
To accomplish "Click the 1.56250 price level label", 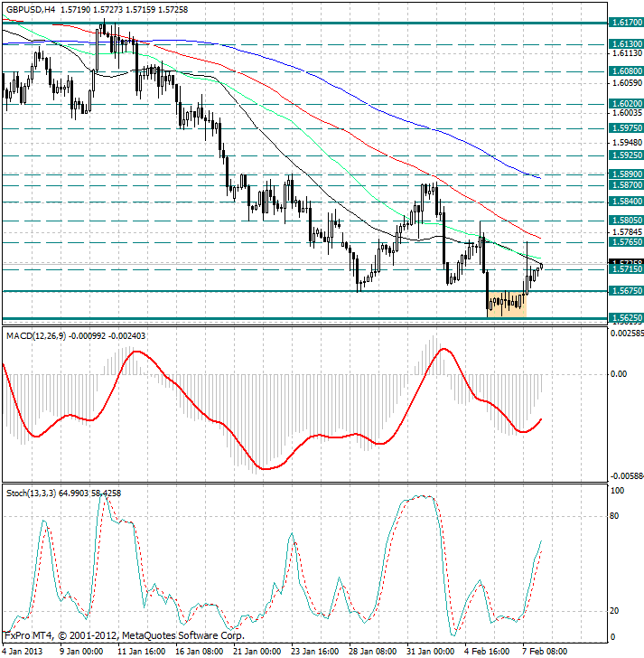I will 627,317.
